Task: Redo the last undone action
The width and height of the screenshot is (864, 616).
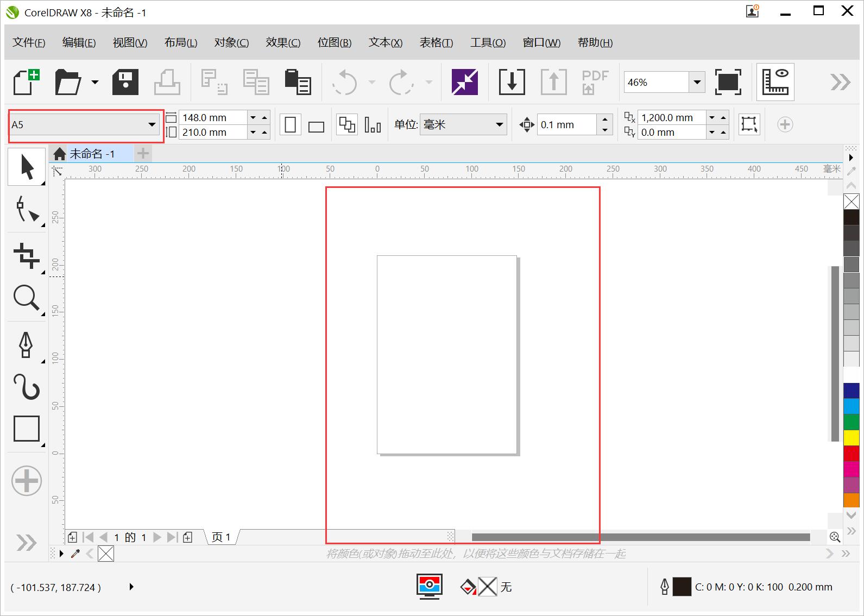Action: coord(402,82)
